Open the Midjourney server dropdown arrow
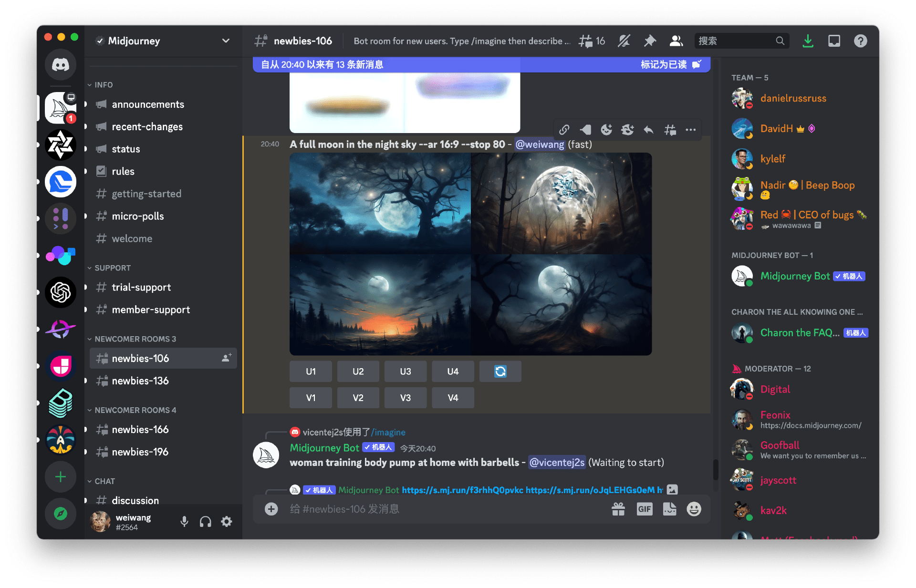Viewport: 916px width, 588px height. coord(226,41)
